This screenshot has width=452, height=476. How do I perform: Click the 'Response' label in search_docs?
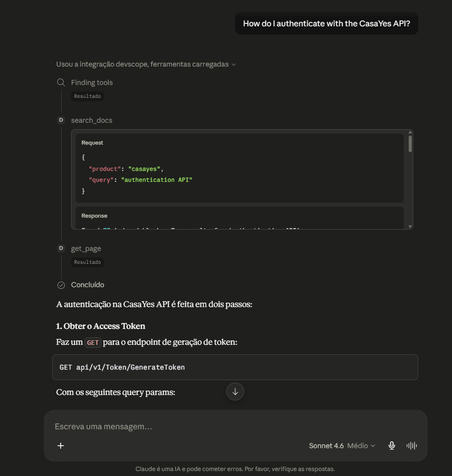coord(94,216)
